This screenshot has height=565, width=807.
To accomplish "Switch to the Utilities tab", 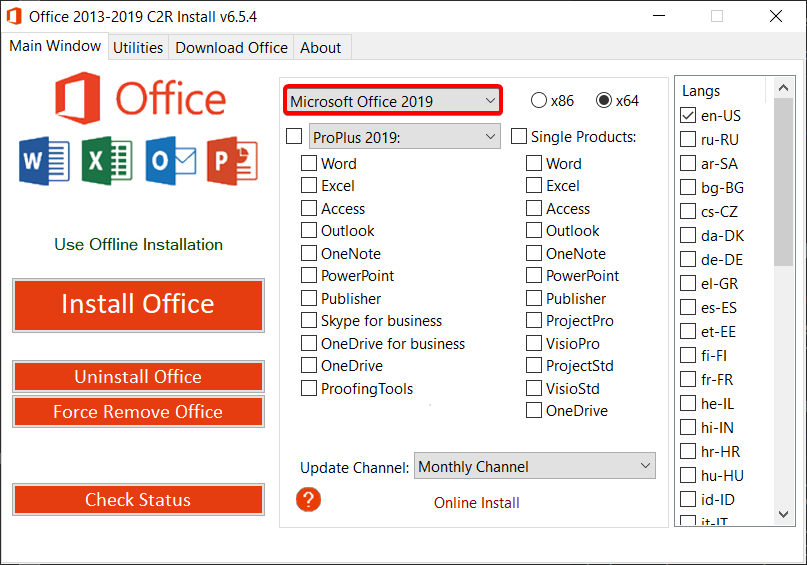I will click(138, 47).
